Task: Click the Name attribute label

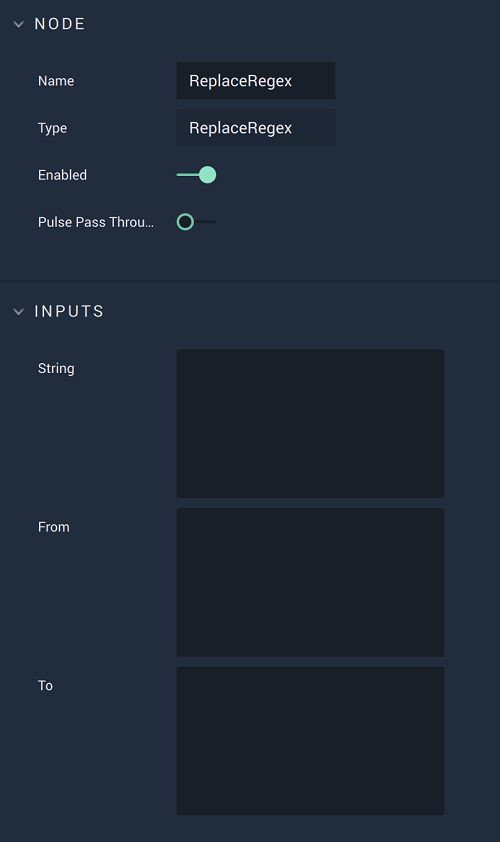Action: [56, 81]
